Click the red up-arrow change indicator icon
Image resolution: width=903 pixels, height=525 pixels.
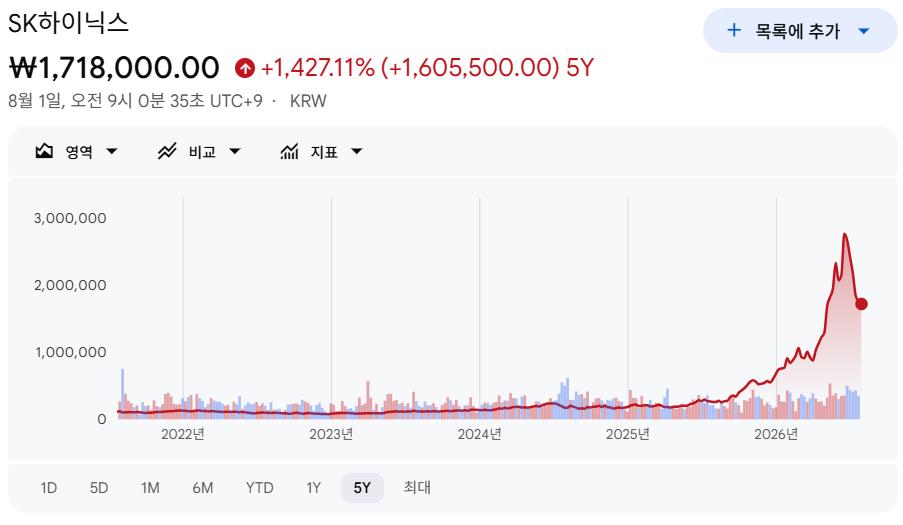pos(245,68)
